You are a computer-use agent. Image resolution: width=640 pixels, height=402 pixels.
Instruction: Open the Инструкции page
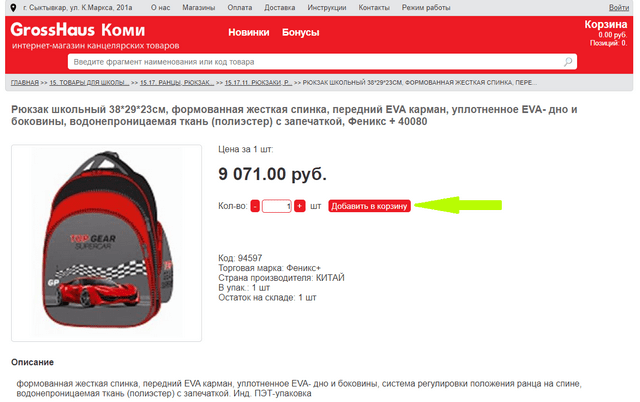[x=327, y=8]
